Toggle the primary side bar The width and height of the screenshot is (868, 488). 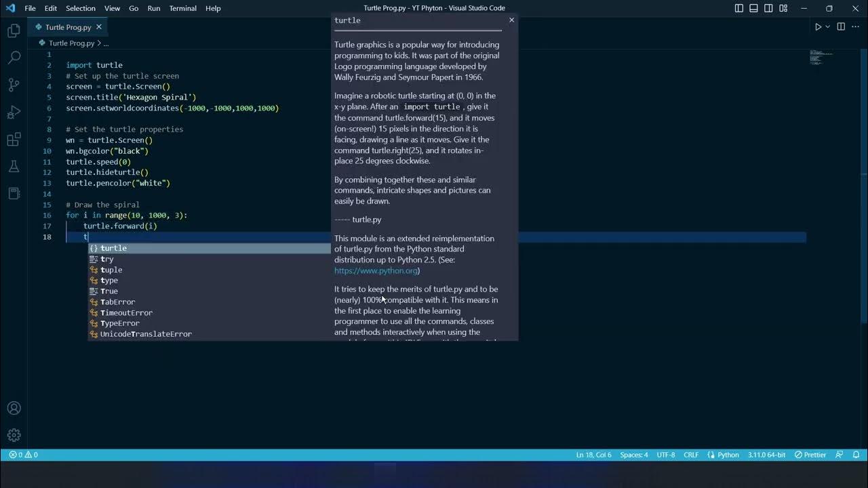pos(739,8)
